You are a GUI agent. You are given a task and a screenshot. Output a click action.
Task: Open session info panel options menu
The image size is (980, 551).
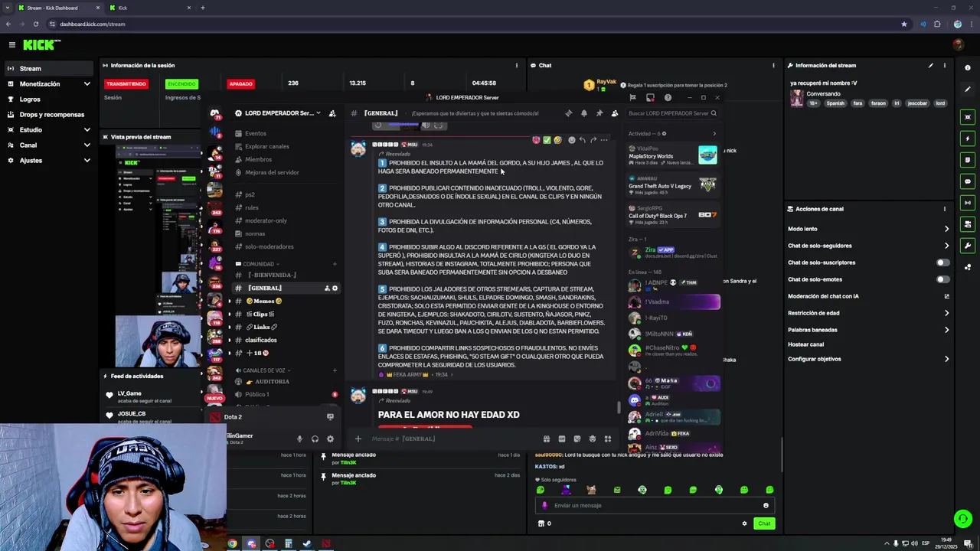coord(517,66)
